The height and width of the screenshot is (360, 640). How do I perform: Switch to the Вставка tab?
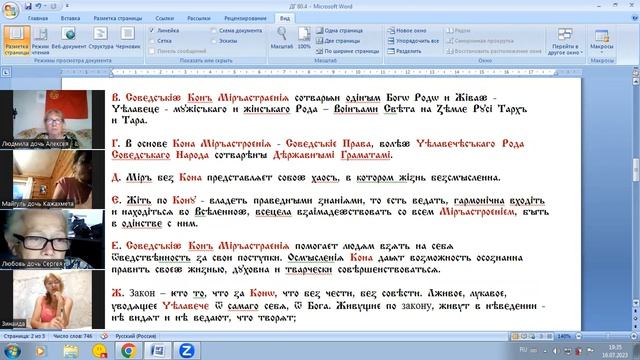pyautogui.click(x=70, y=18)
